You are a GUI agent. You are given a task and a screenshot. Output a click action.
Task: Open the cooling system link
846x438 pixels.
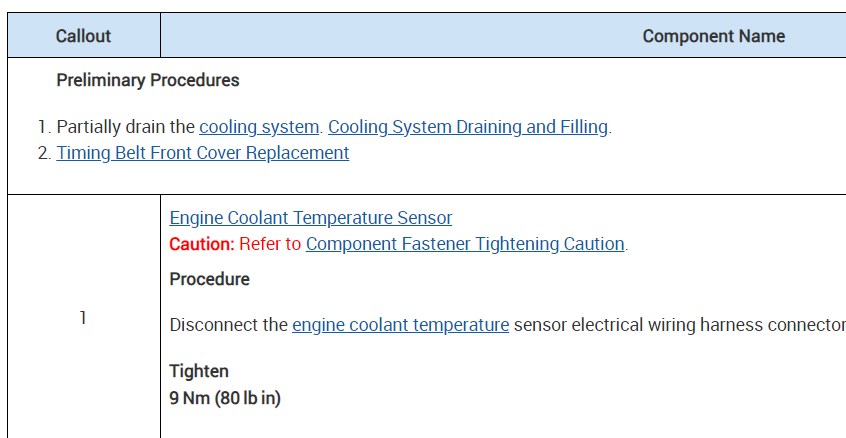pyautogui.click(x=259, y=127)
